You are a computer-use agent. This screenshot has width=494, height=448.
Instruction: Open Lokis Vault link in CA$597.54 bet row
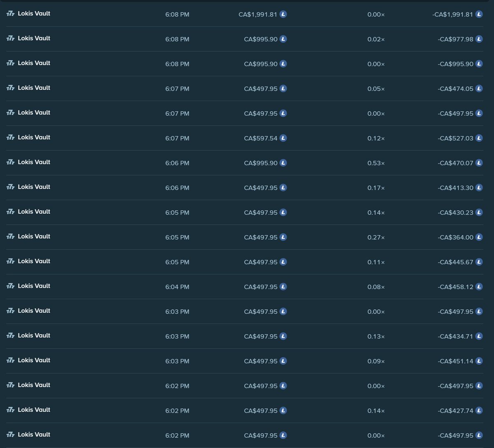34,137
